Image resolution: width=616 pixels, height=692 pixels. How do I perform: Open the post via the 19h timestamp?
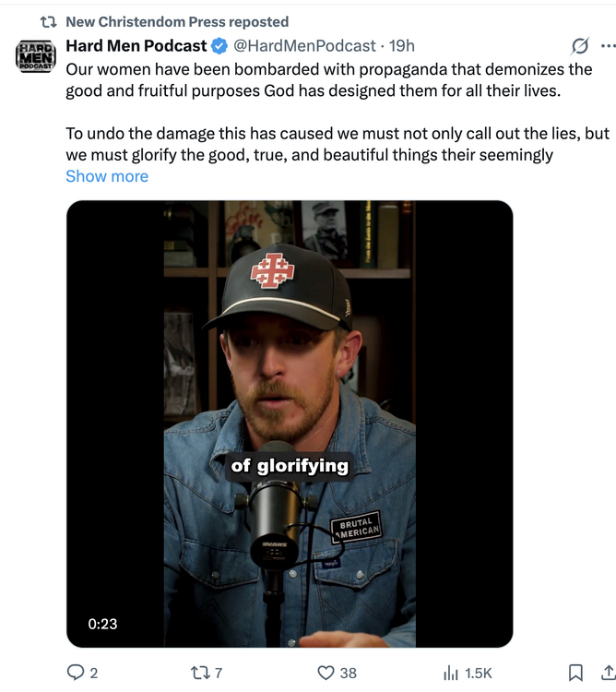pos(401,46)
